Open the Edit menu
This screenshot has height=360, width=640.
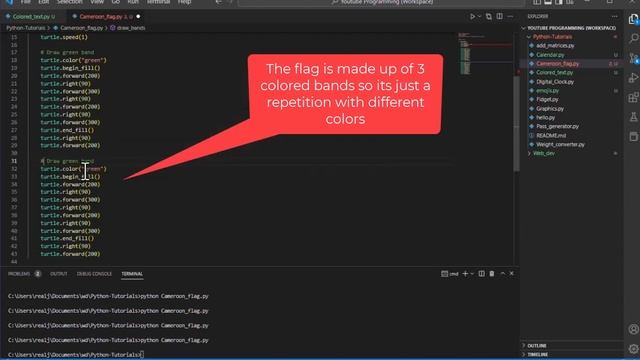(43, 2)
